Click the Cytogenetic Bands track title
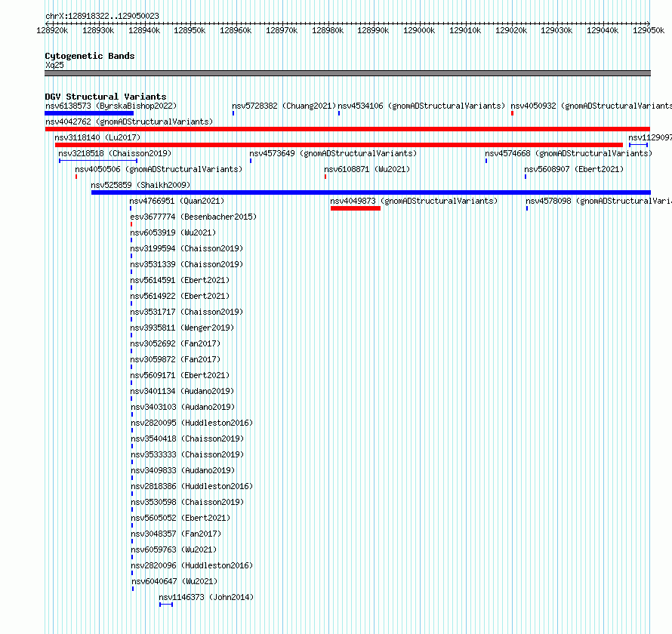 90,56
